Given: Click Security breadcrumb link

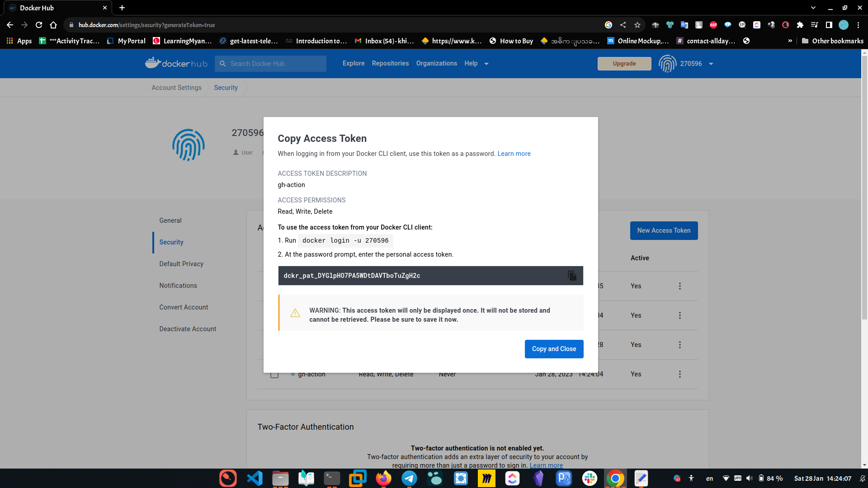Looking at the screenshot, I should point(226,88).
